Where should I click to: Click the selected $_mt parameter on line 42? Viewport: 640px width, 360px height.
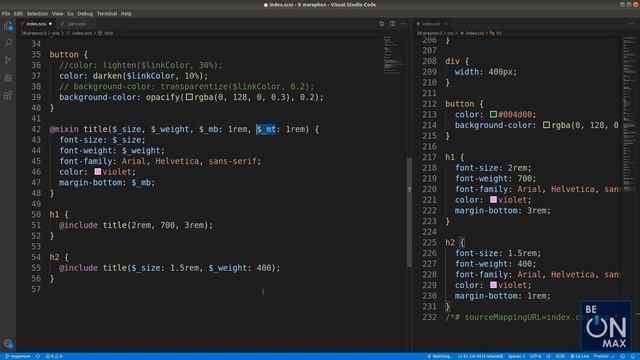[x=266, y=129]
